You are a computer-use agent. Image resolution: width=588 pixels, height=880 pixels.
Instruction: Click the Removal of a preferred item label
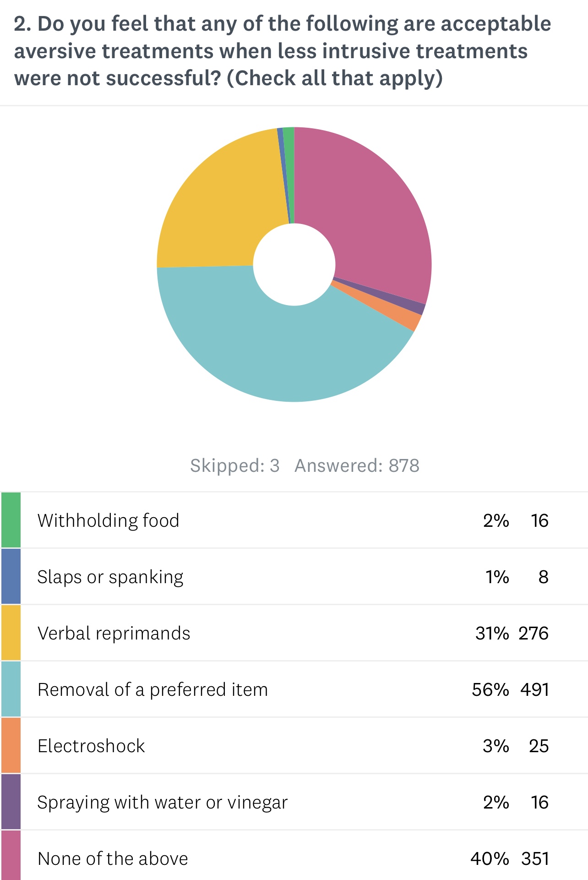tap(152, 689)
